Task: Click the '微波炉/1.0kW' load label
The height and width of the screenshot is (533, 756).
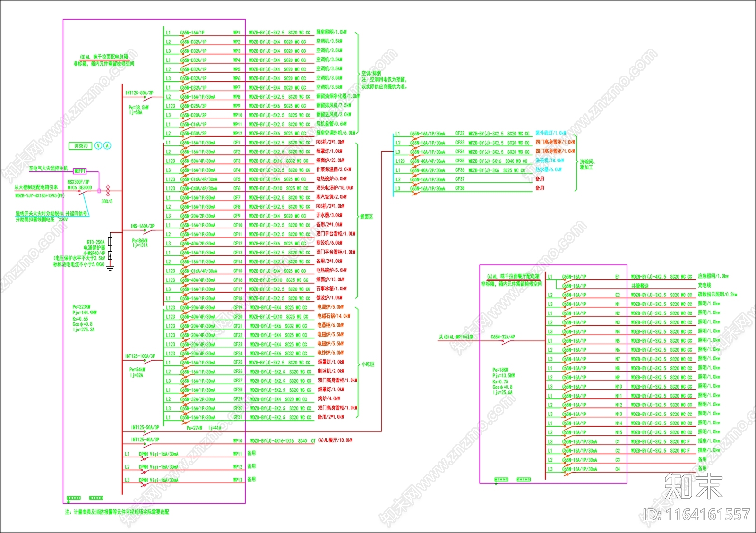Action: (329, 297)
